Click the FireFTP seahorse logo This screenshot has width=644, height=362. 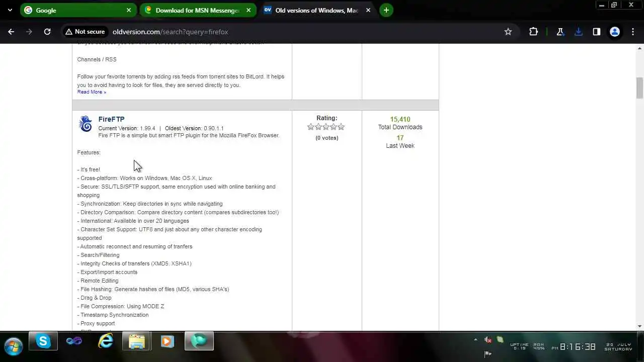pos(86,124)
